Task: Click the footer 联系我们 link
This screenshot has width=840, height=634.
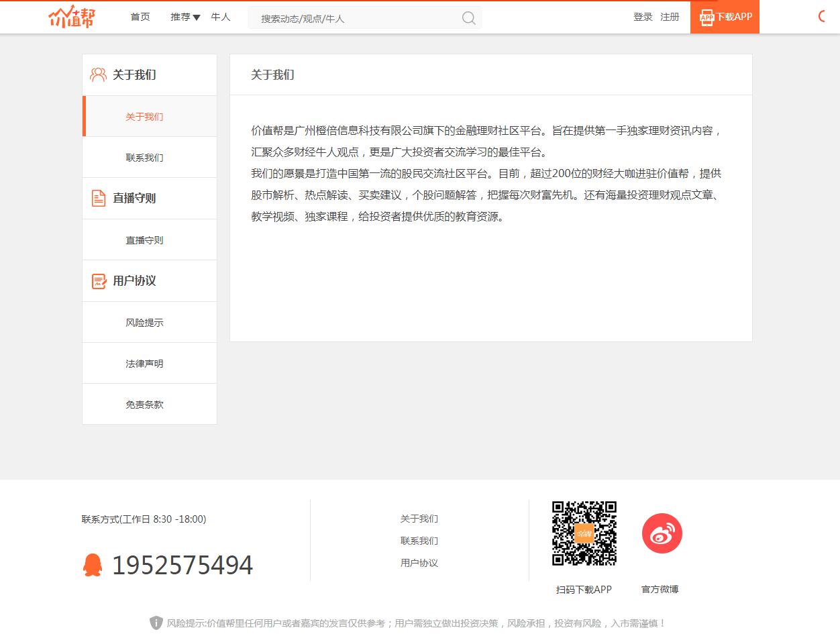Action: [x=419, y=541]
